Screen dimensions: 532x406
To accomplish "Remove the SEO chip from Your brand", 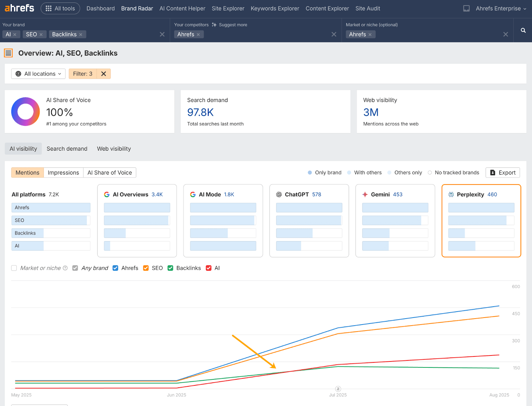I will pos(41,34).
